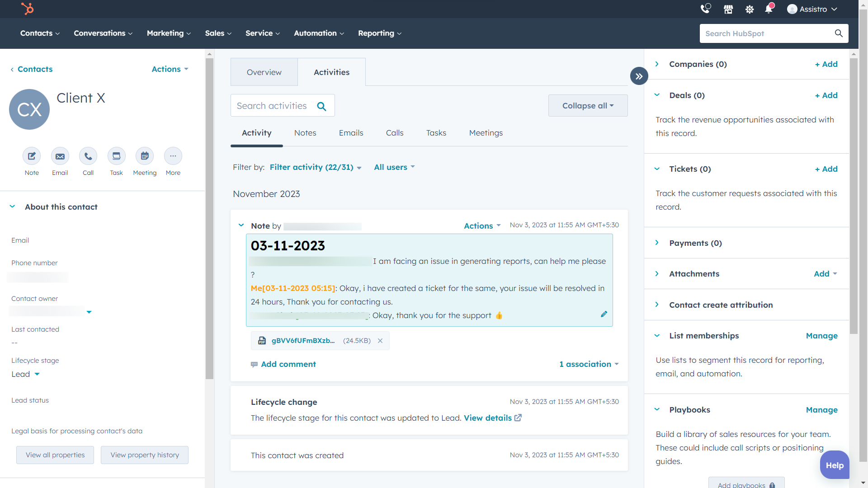Open the calling icon in top bar

coord(706,9)
